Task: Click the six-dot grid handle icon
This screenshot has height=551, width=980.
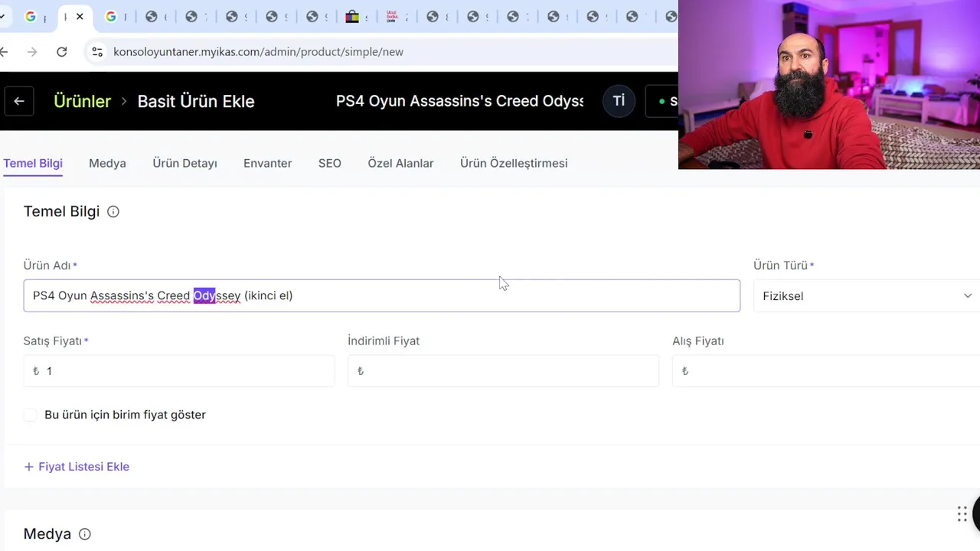Action: tap(962, 514)
